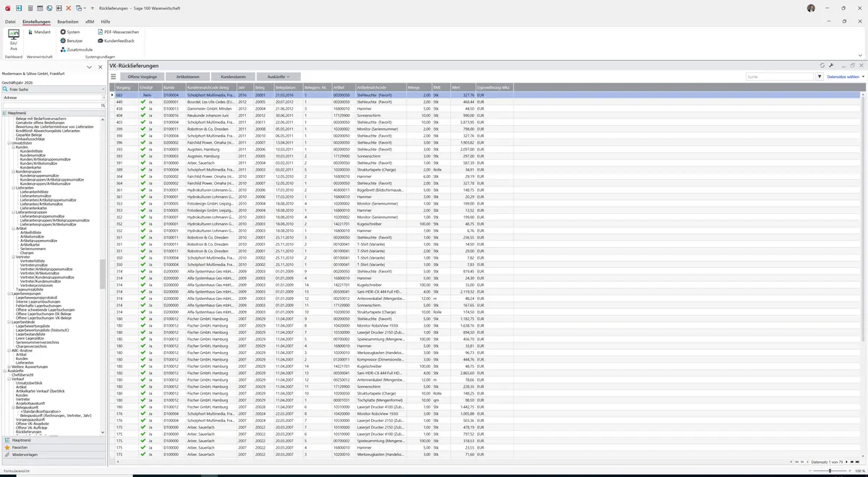Image resolution: width=868 pixels, height=477 pixels.
Task: Open the Mandant settings
Action: pos(39,33)
